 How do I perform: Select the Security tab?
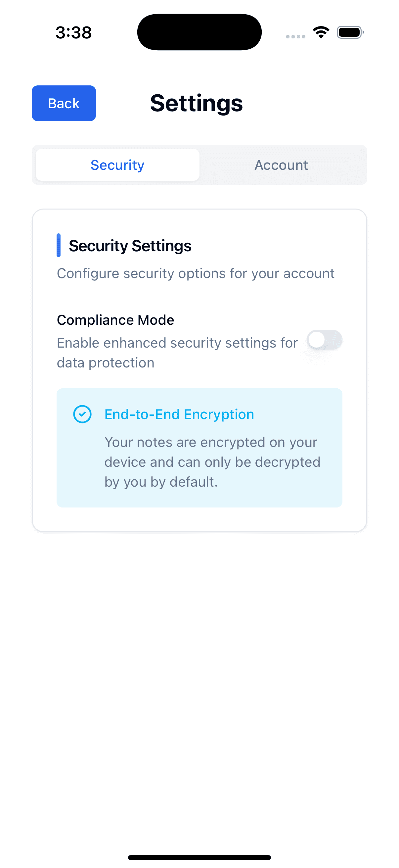click(117, 165)
